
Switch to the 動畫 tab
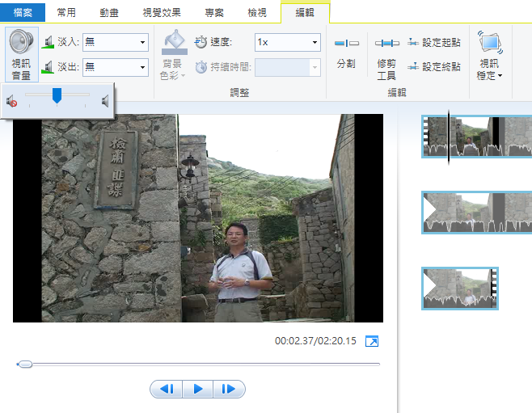click(109, 13)
